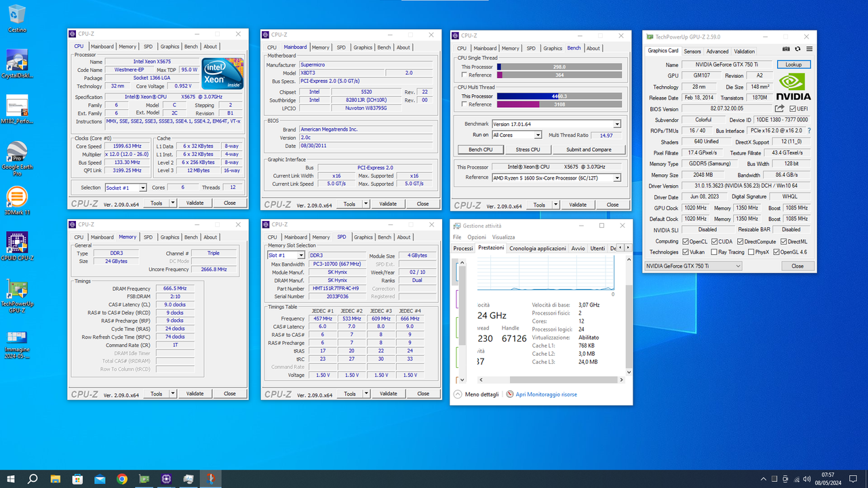Select the Immagine 2024-05 desktop file
The image size is (868, 488).
tap(17, 344)
